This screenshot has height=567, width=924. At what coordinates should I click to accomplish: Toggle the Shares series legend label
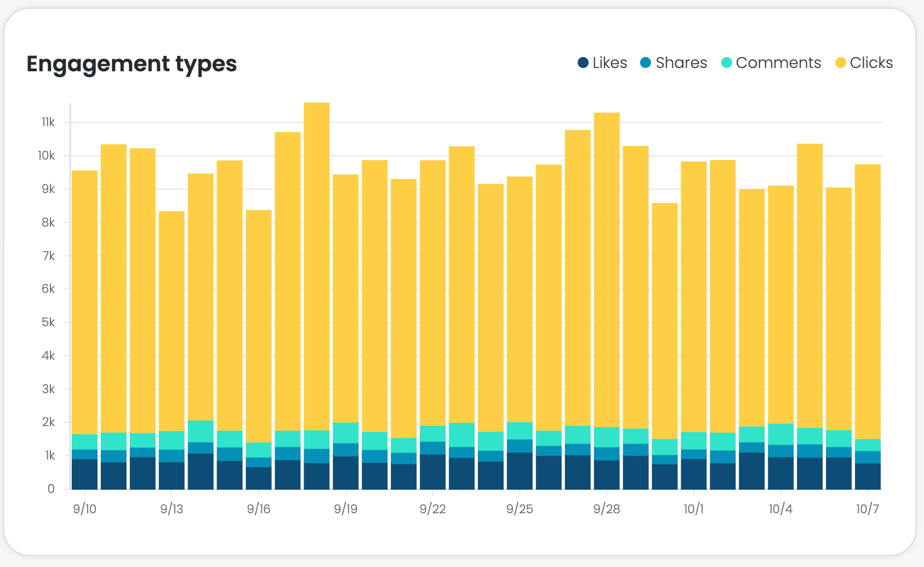click(681, 63)
